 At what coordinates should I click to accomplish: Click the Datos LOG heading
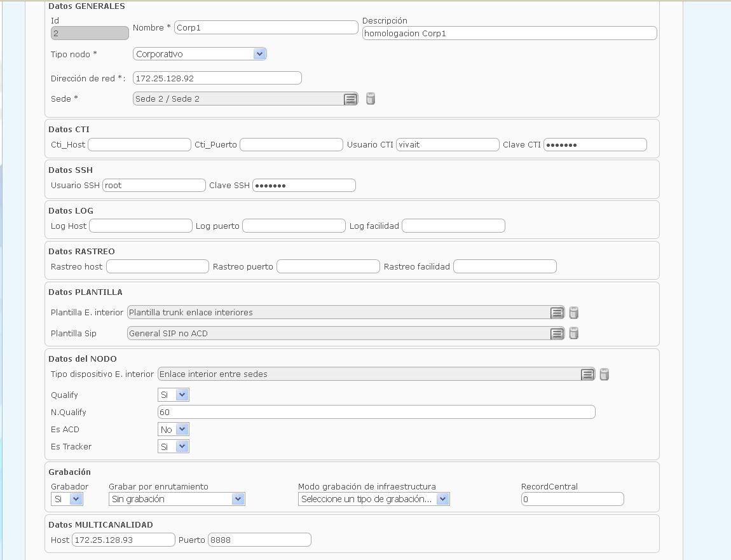(71, 210)
